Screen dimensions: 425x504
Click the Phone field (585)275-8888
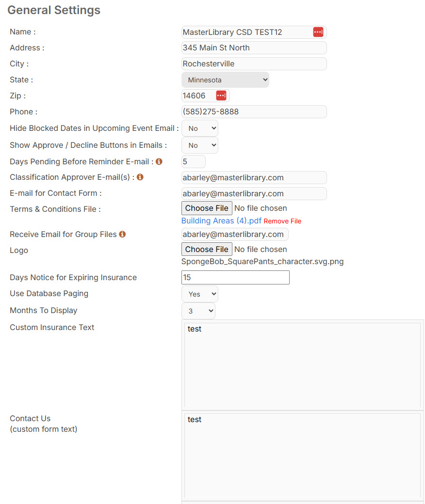(254, 112)
